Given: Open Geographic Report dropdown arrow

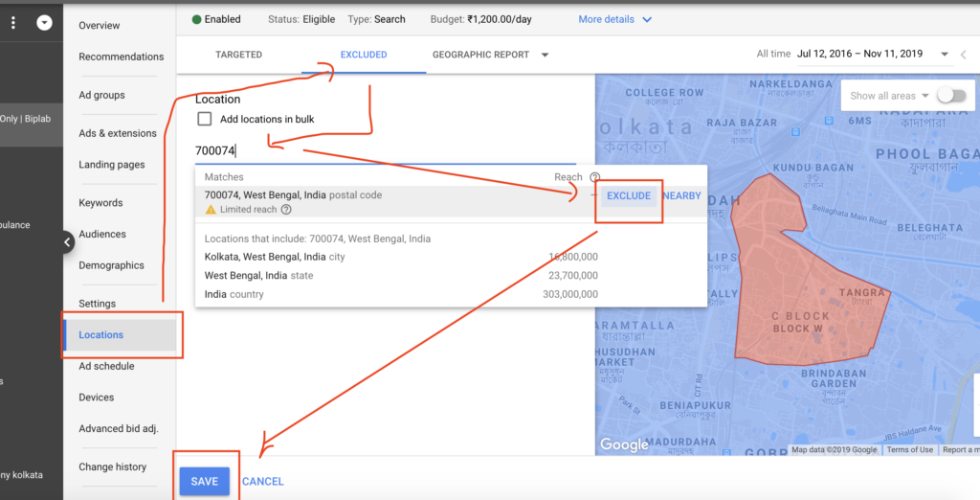Looking at the screenshot, I should [545, 55].
